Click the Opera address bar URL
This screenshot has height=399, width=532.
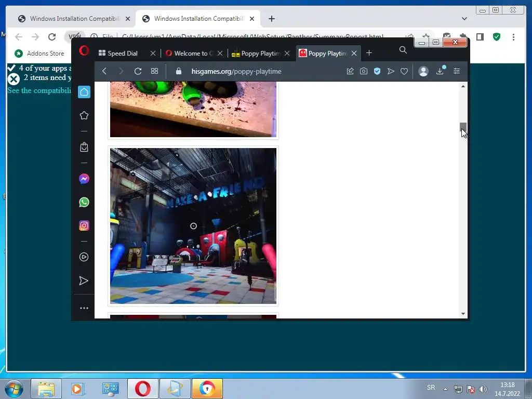[236, 72]
